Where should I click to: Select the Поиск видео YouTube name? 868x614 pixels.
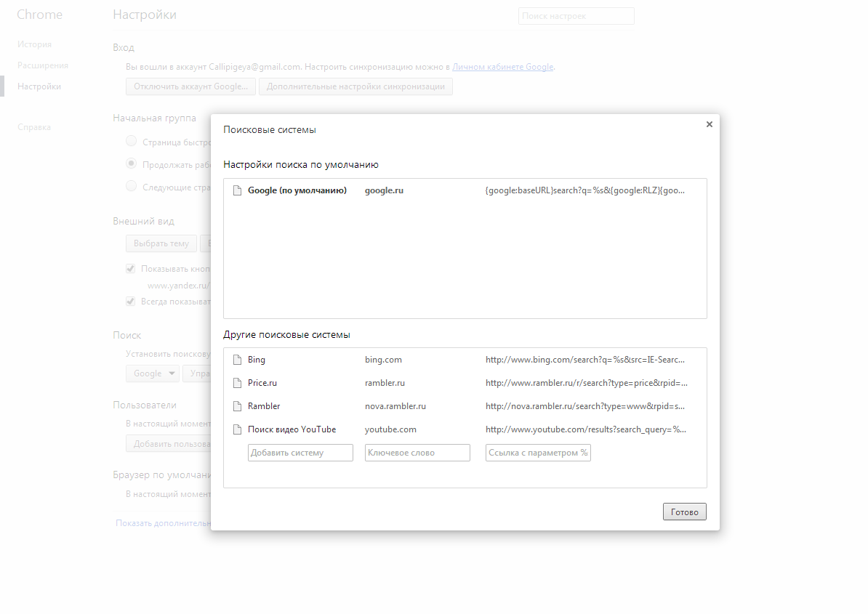coord(292,429)
